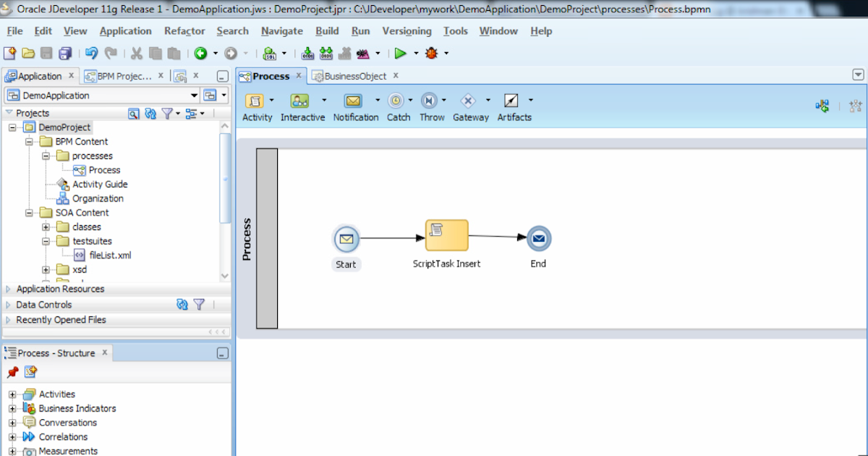Open the Activity palette dropdown arrow

coord(272,100)
